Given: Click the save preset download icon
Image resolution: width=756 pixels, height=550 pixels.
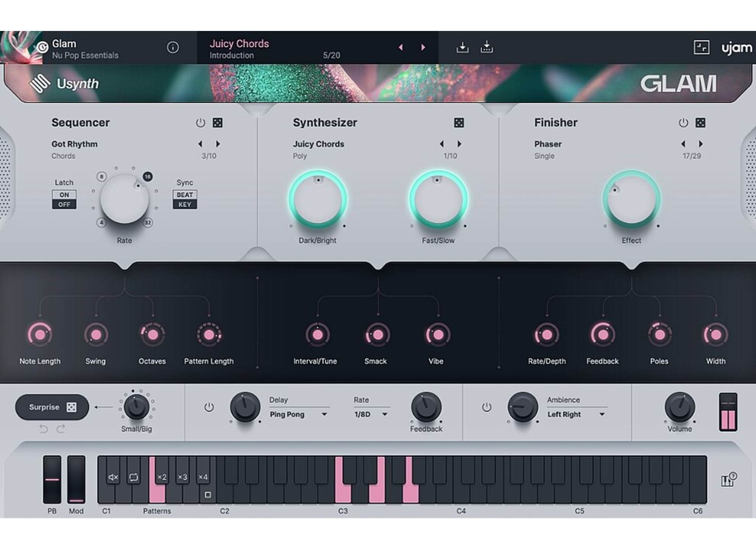Looking at the screenshot, I should pyautogui.click(x=462, y=47).
